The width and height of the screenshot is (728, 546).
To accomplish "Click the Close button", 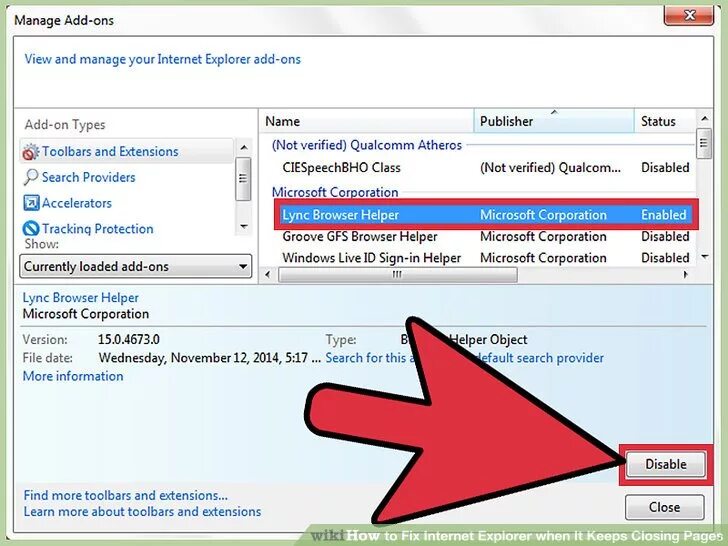I will [x=664, y=507].
